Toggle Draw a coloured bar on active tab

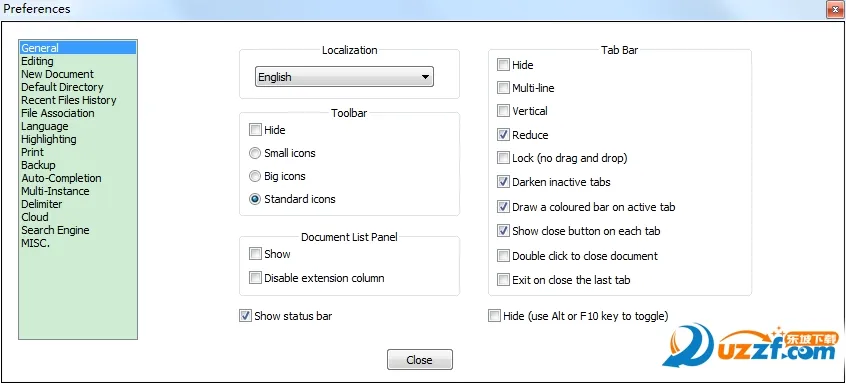click(503, 207)
